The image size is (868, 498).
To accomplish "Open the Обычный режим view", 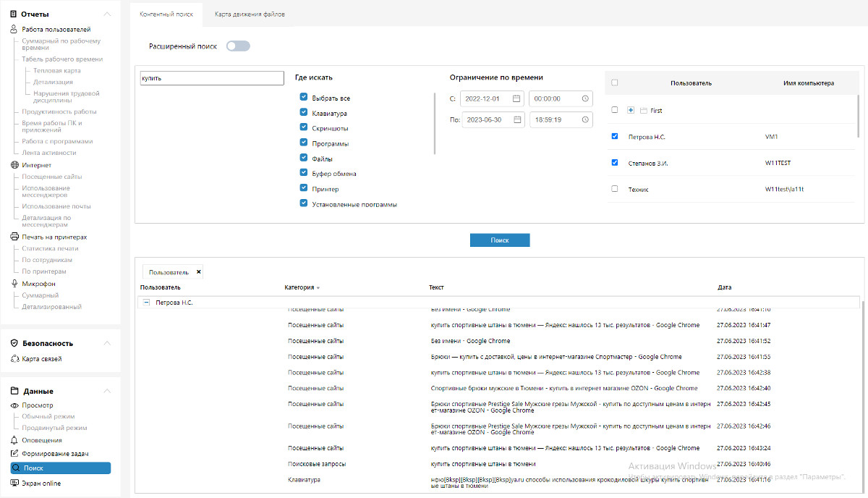I will point(48,417).
